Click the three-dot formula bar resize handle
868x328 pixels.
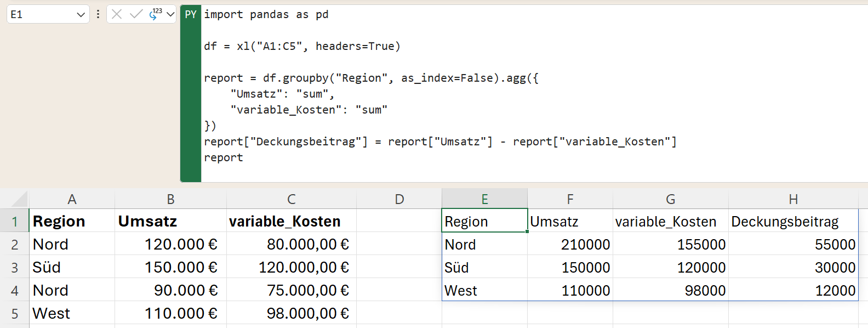(x=98, y=14)
